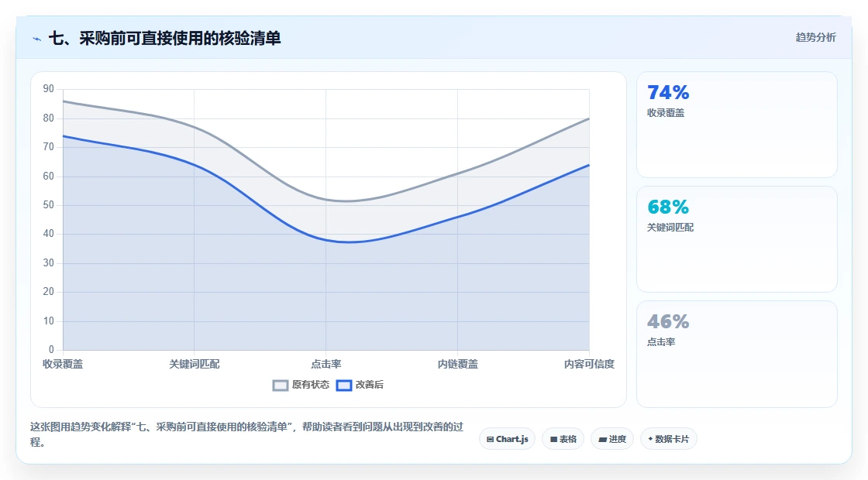Open the 46% 点击率 stat card

pos(737,354)
